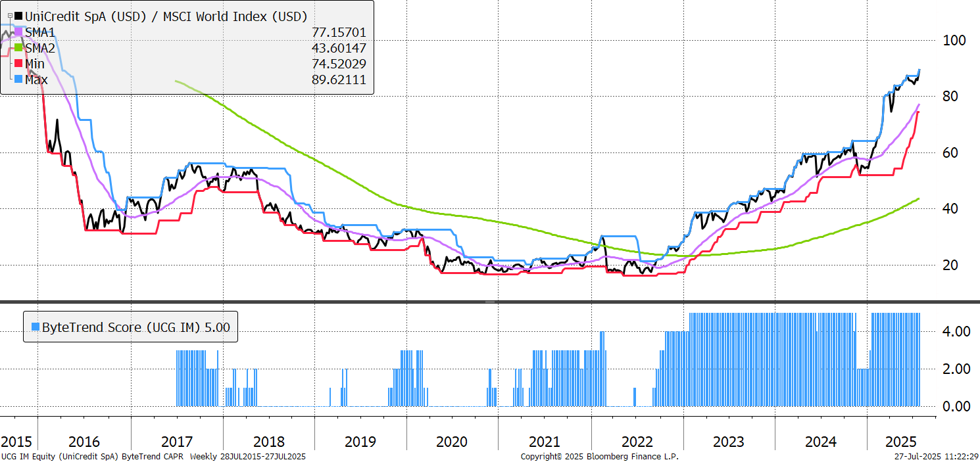Viewport: 980px width, 462px height.
Task: Click the 2023 year label
Action: click(729, 441)
